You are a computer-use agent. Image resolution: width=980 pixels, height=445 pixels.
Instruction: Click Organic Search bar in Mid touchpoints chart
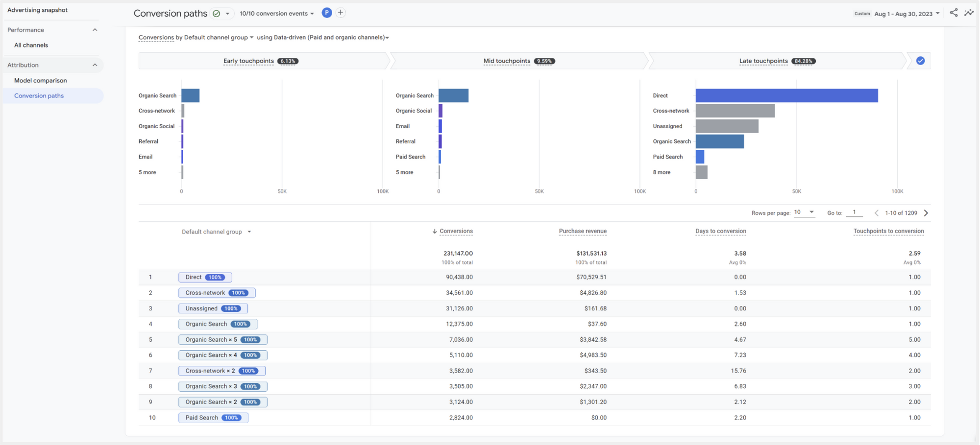coord(453,95)
